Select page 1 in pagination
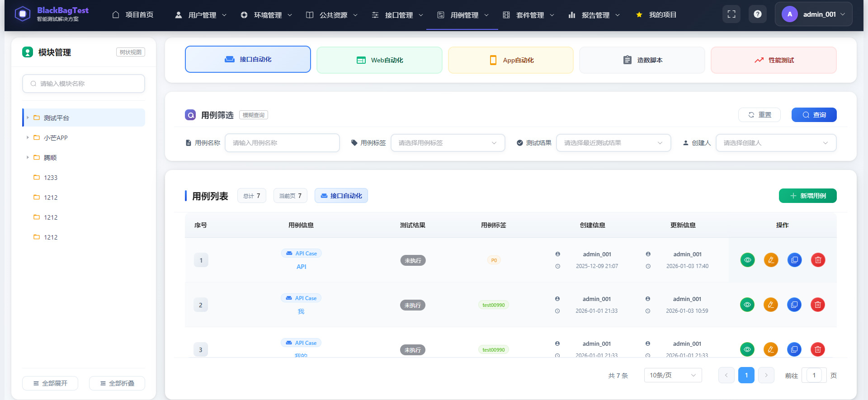This screenshot has height=400, width=868. [x=746, y=375]
